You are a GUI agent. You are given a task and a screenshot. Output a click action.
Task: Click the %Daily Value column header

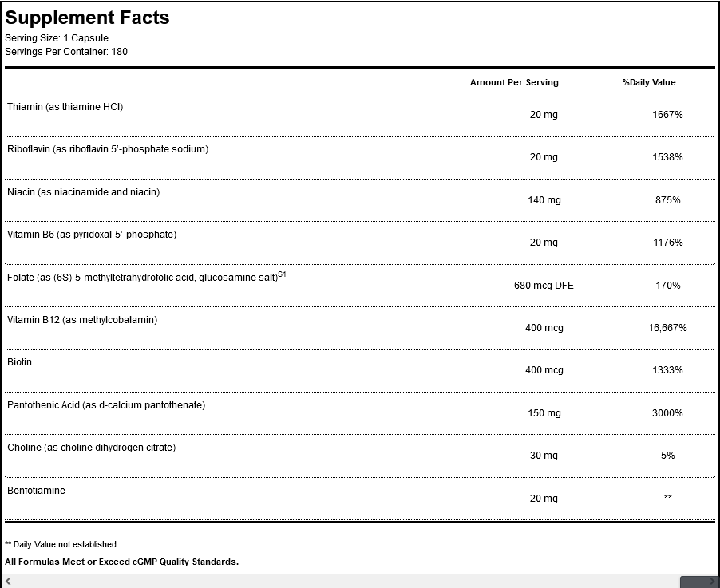click(649, 82)
